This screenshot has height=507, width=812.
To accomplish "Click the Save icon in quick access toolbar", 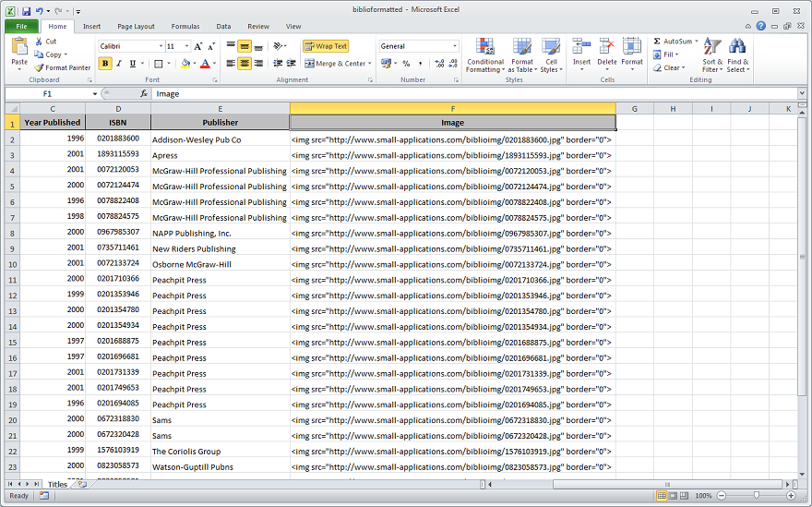I will click(x=26, y=11).
